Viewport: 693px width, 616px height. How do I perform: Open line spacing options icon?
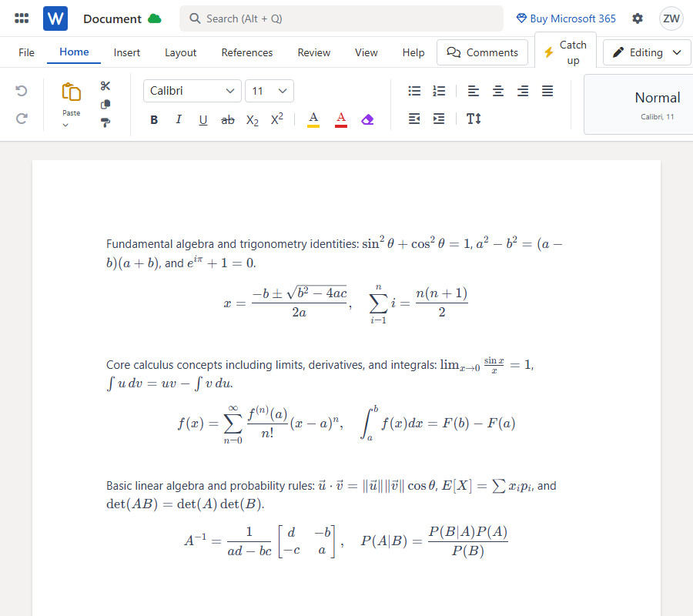pos(474,119)
